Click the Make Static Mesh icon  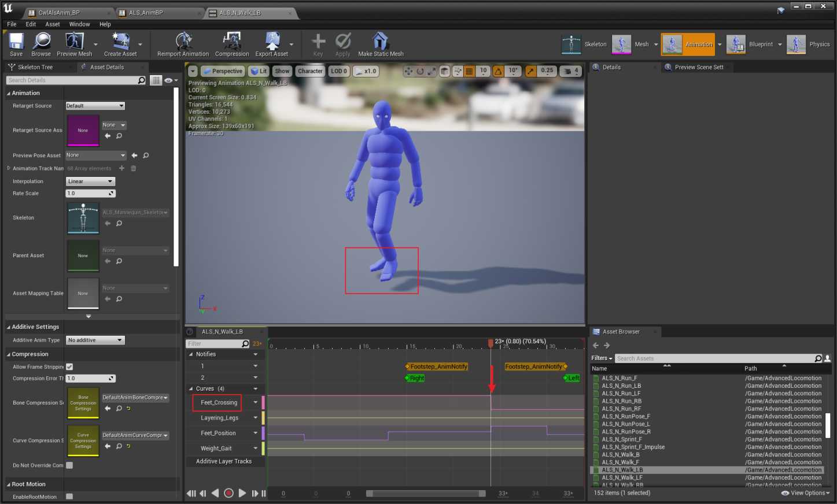[x=381, y=45]
